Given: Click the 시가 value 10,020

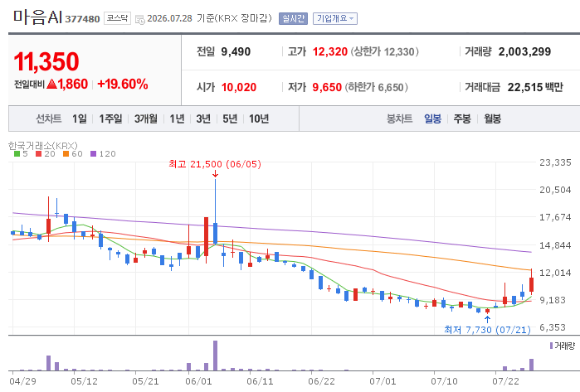Looking at the screenshot, I should pos(239,87).
